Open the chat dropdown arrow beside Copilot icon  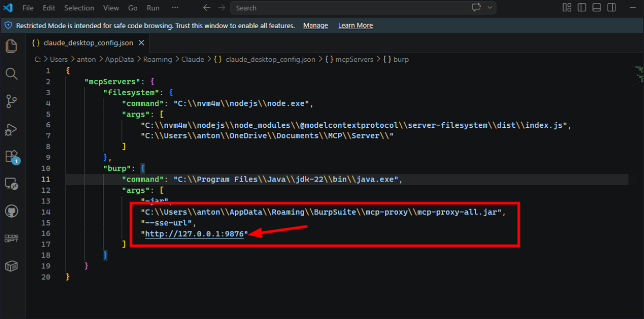(490, 8)
